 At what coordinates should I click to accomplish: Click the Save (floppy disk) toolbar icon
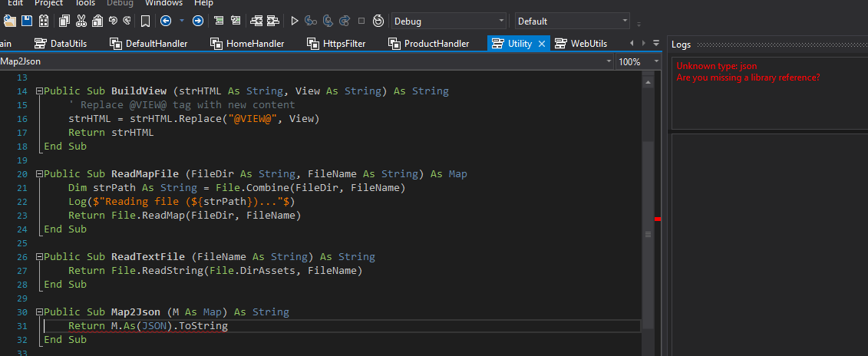[27, 21]
